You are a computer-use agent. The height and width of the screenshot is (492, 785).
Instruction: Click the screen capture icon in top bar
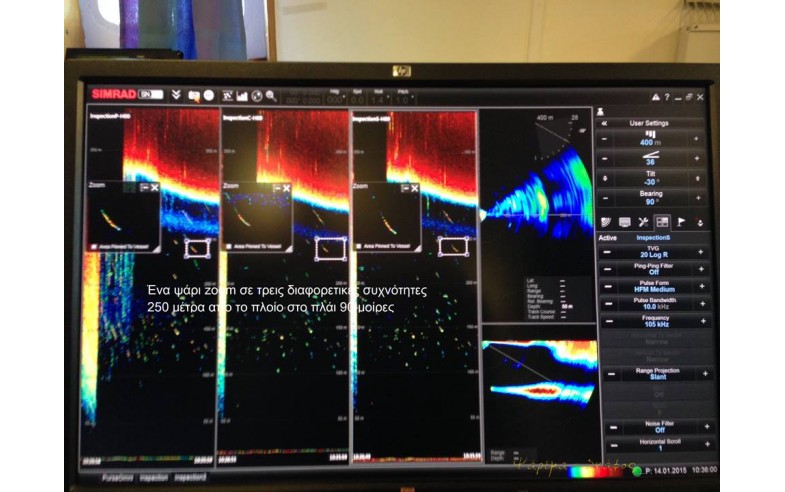click(194, 96)
